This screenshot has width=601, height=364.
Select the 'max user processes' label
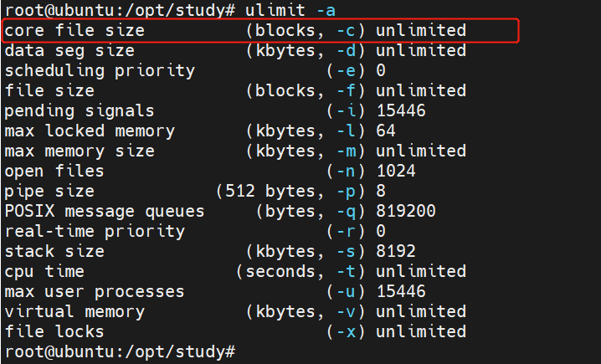click(x=95, y=292)
